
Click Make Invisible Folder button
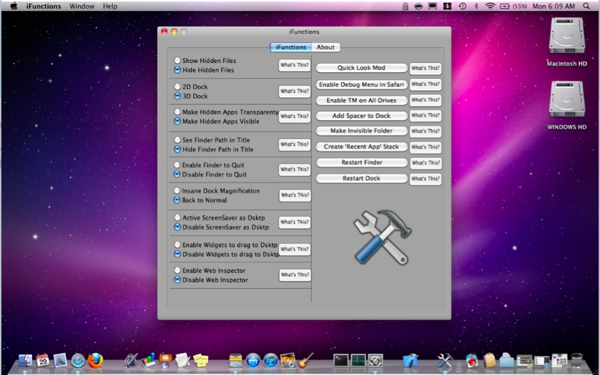click(362, 131)
